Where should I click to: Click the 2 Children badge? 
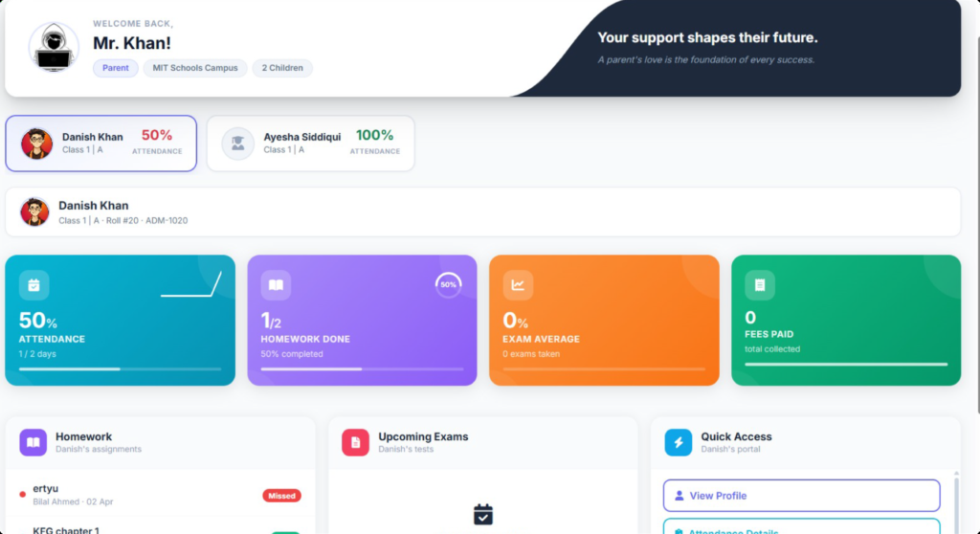point(282,68)
